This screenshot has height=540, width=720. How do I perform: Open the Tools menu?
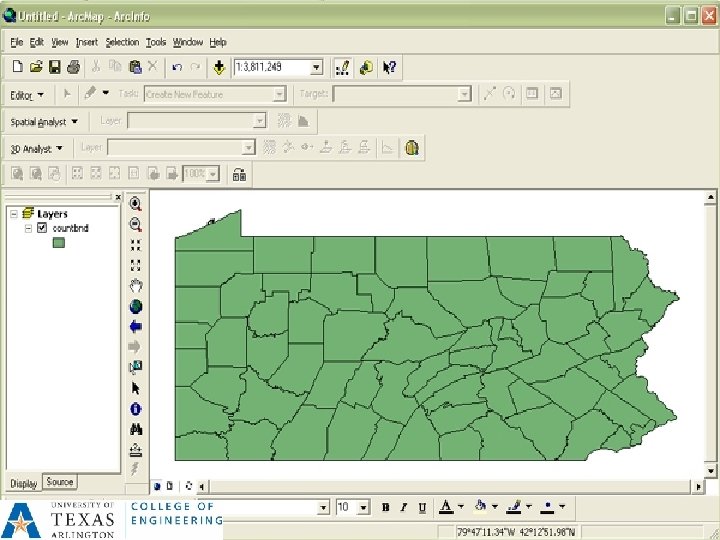156,42
